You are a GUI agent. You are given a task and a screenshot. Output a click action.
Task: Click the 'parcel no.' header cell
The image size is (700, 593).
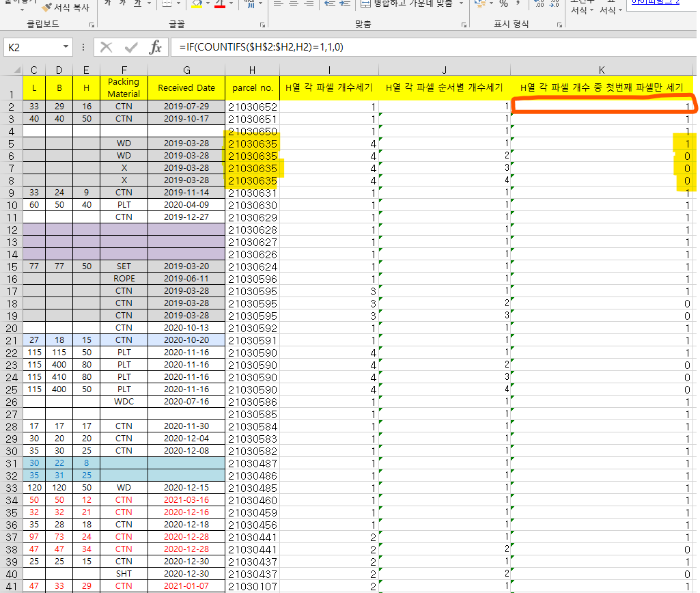pyautogui.click(x=252, y=88)
